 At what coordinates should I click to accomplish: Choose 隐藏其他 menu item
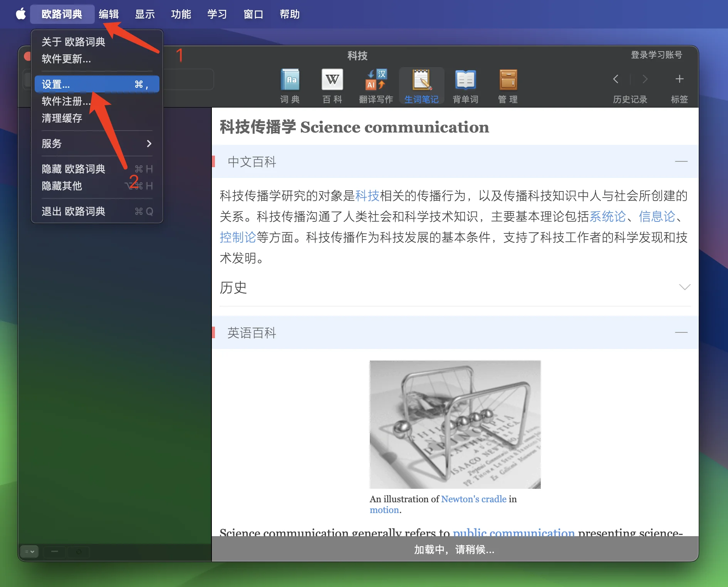pyautogui.click(x=97, y=186)
